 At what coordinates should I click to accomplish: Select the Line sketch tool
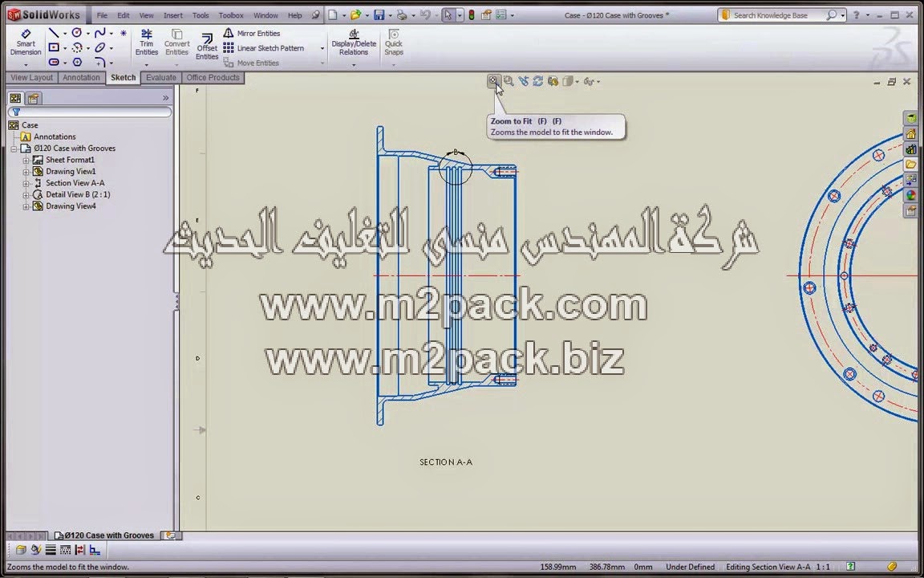tap(54, 33)
